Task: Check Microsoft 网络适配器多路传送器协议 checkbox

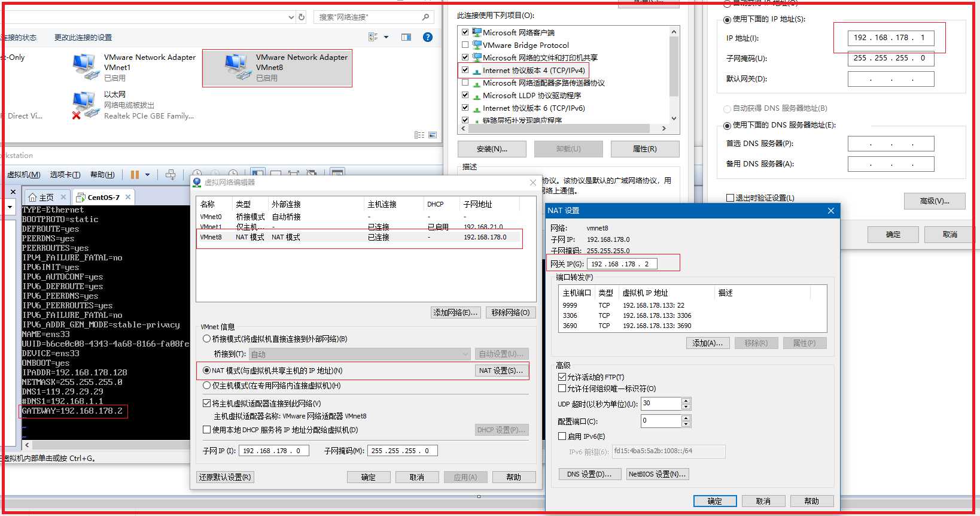Action: (x=465, y=83)
